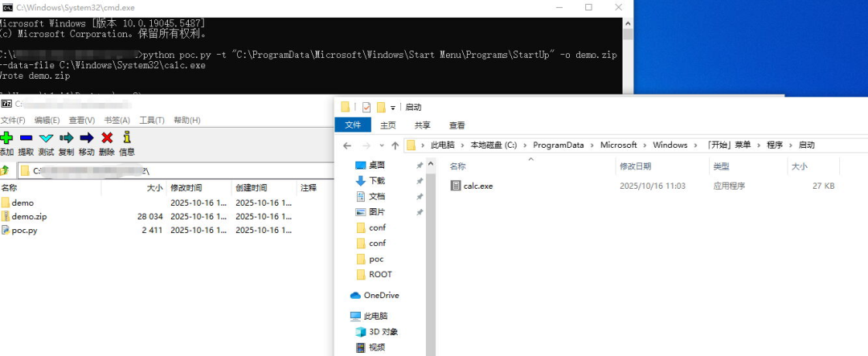Expand the ProgramData breadcrumb chevron

595,145
